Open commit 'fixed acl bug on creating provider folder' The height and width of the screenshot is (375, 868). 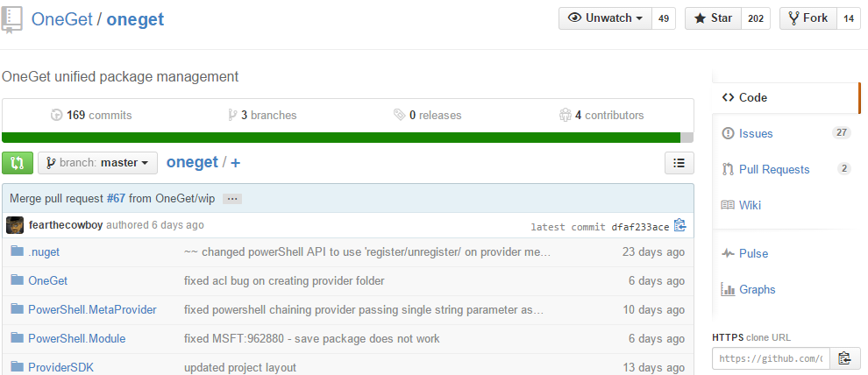[284, 280]
